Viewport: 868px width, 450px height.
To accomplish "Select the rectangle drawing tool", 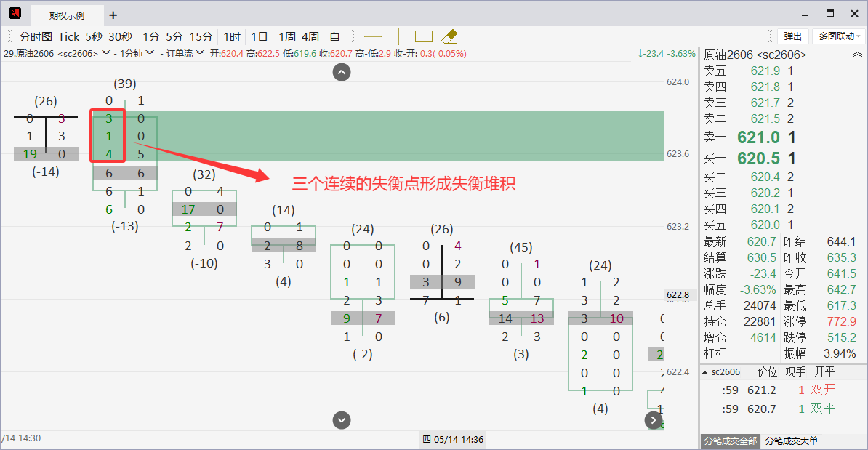I will click(x=424, y=36).
